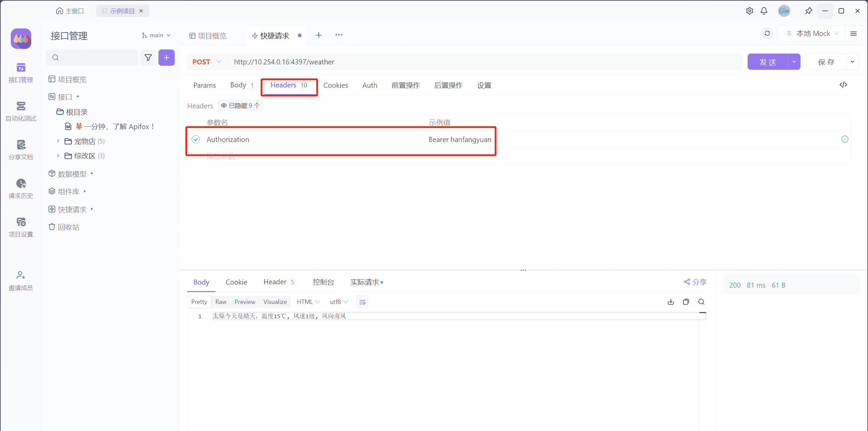The width and height of the screenshot is (868, 431).
Task: Switch to the Cookies tab
Action: (335, 85)
